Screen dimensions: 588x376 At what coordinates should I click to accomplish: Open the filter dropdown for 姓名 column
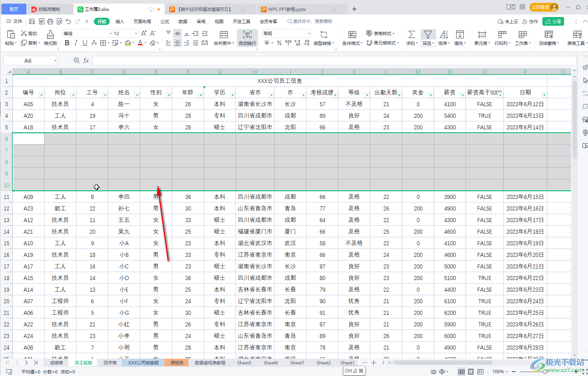pos(137,95)
